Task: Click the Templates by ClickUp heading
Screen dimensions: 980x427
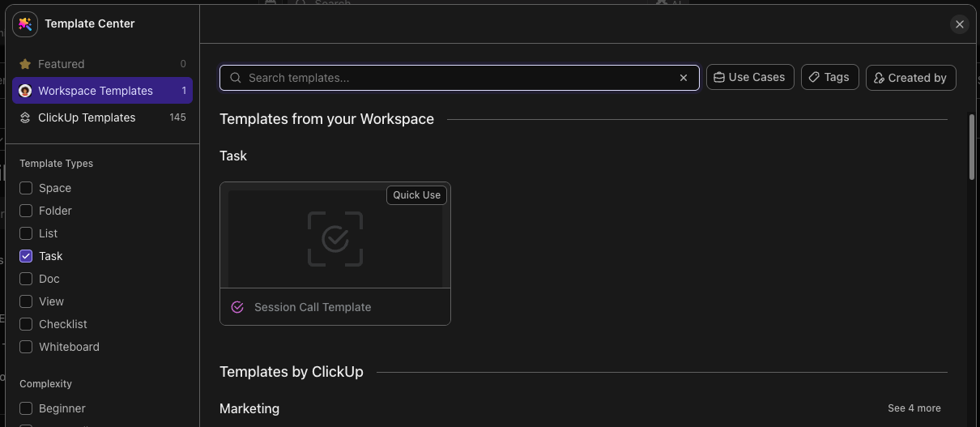Action: (x=292, y=372)
